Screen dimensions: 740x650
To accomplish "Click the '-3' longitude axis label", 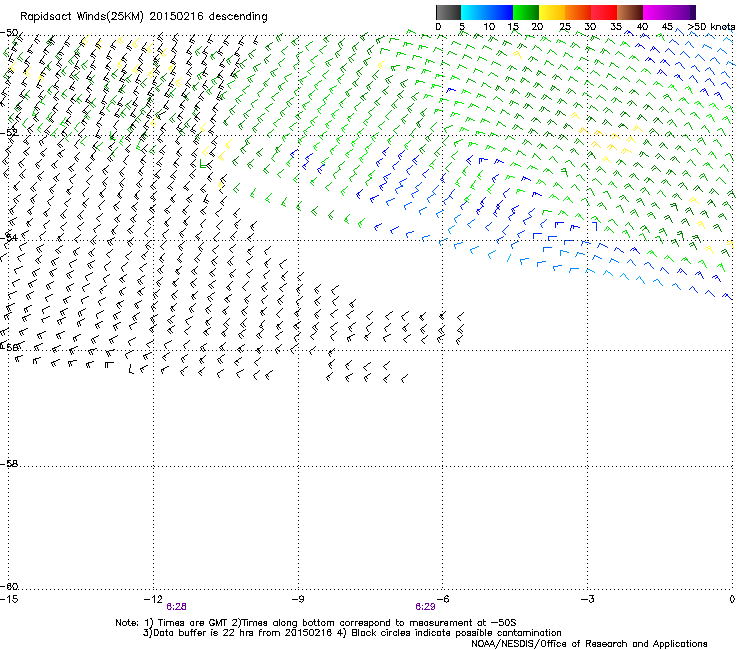I will click(x=587, y=599).
